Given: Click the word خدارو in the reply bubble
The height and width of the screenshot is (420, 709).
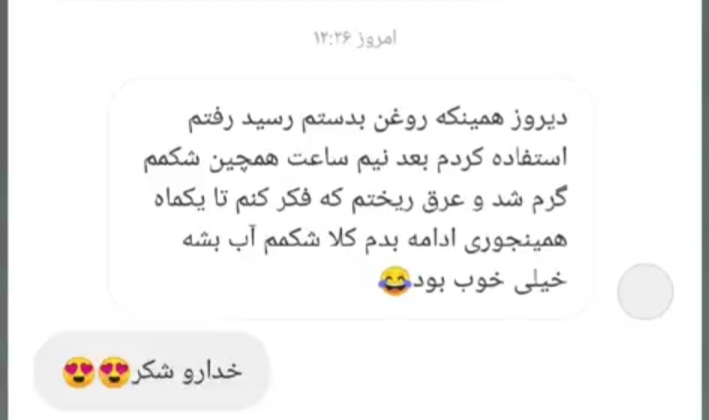Looking at the screenshot, I should pyautogui.click(x=212, y=372).
